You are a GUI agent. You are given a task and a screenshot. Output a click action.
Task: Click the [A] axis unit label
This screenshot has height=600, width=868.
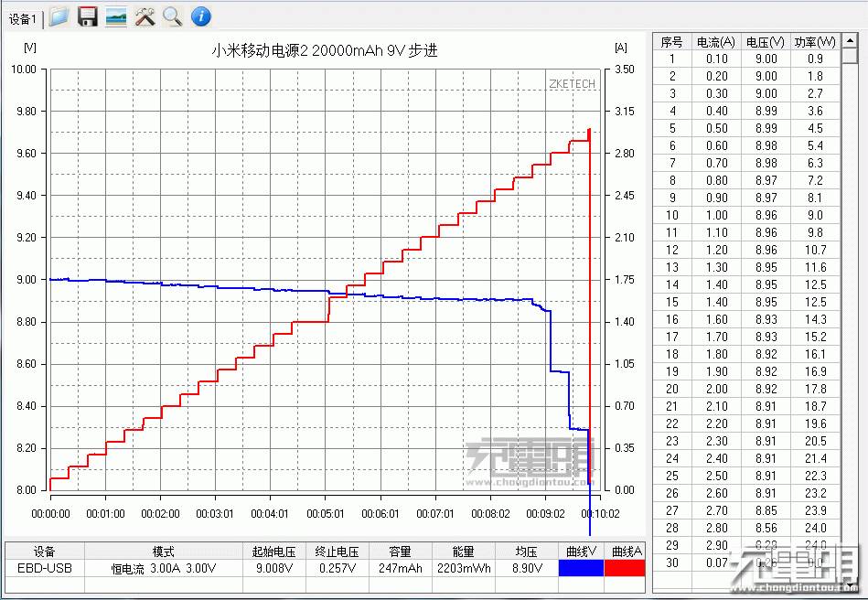[621, 48]
